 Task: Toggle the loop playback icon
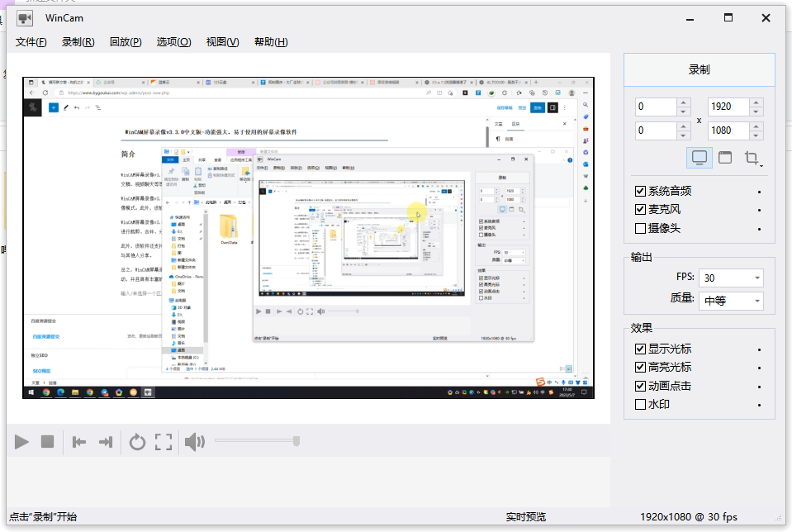coord(137,442)
